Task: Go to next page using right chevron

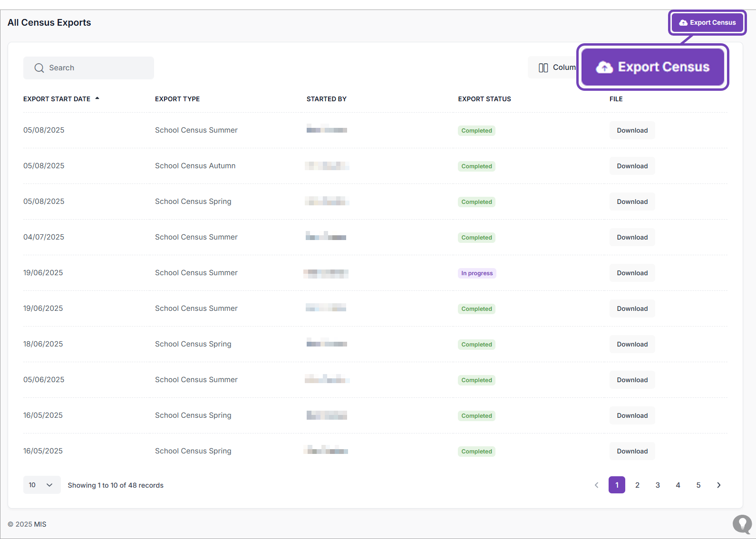Action: [718, 485]
